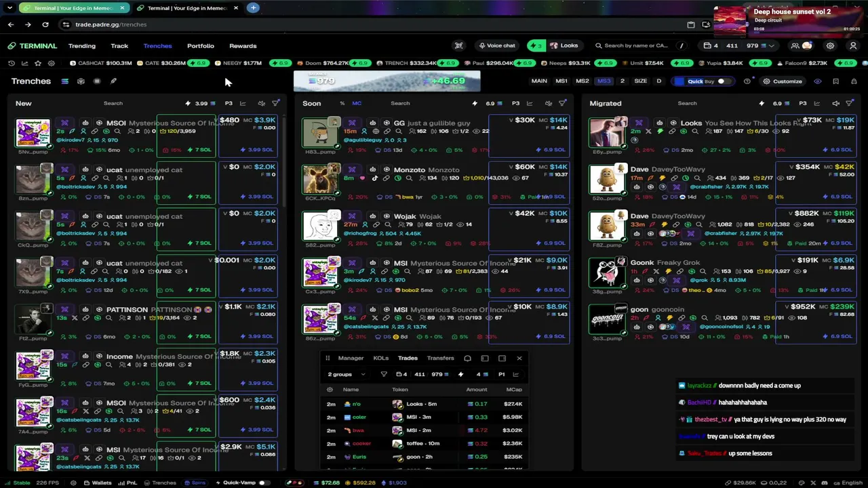Open the Wojak token thumbnail
This screenshot has height=488, width=868.
(319, 226)
